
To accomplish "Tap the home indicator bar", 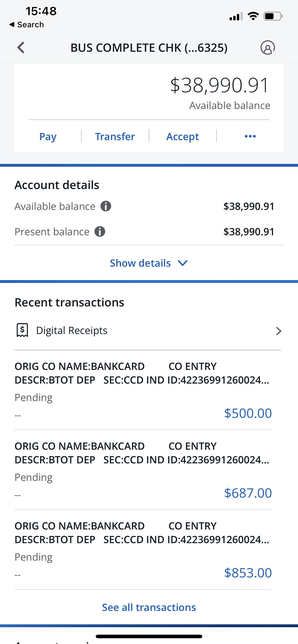I will click(x=149, y=636).
